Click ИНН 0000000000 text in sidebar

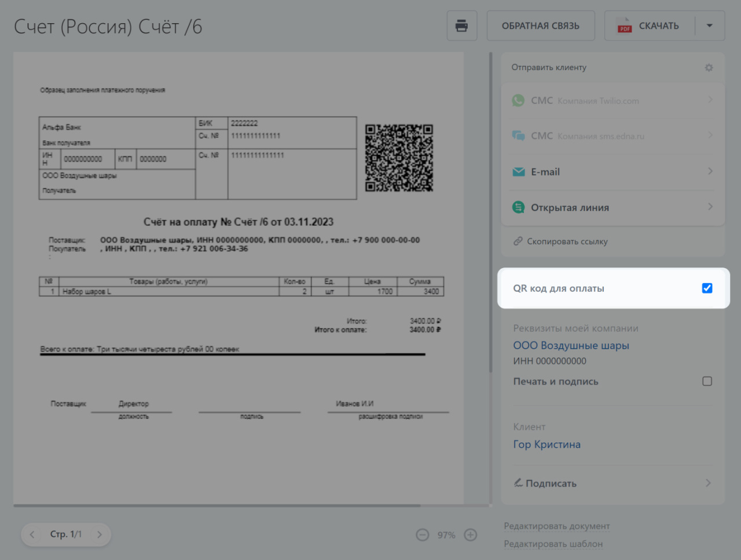[x=549, y=361]
